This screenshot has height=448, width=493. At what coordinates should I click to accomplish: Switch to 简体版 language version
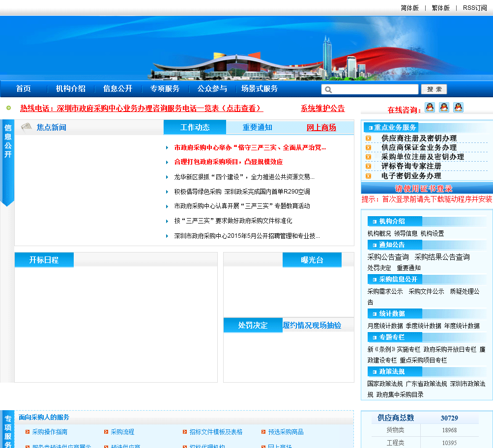[409, 8]
